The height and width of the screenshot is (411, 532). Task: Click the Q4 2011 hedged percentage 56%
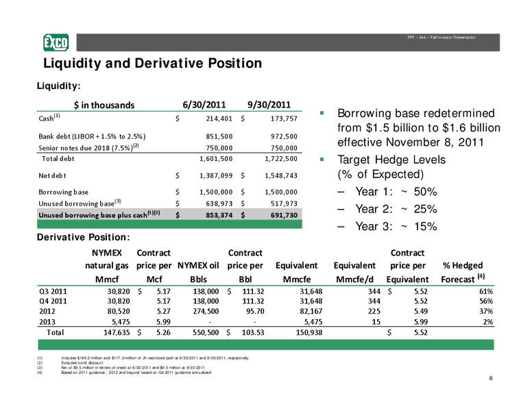[x=486, y=301]
